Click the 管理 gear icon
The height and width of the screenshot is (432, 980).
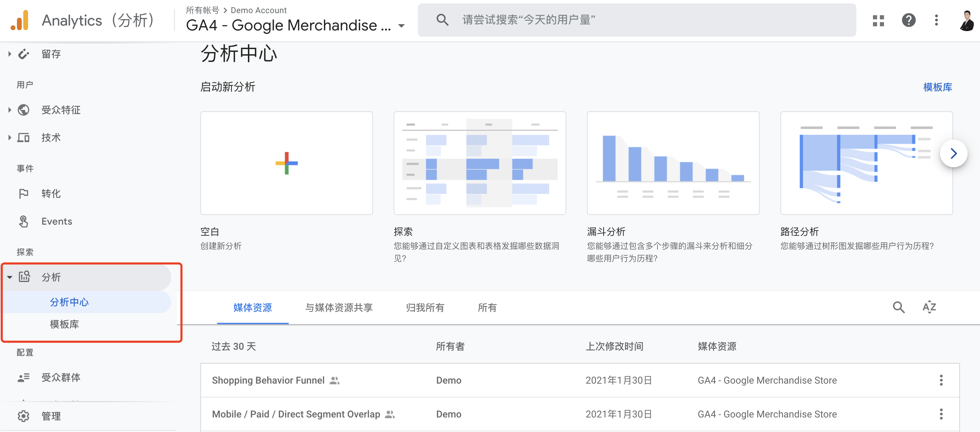(23, 416)
